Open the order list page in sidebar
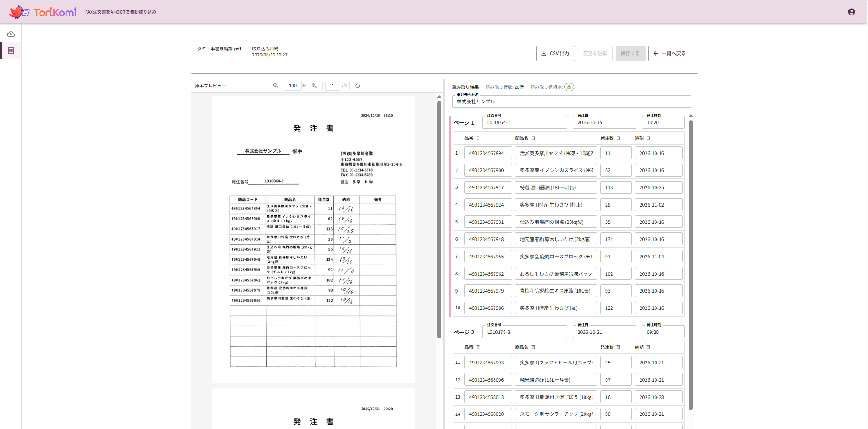Image resolution: width=868 pixels, height=429 pixels. point(11,50)
